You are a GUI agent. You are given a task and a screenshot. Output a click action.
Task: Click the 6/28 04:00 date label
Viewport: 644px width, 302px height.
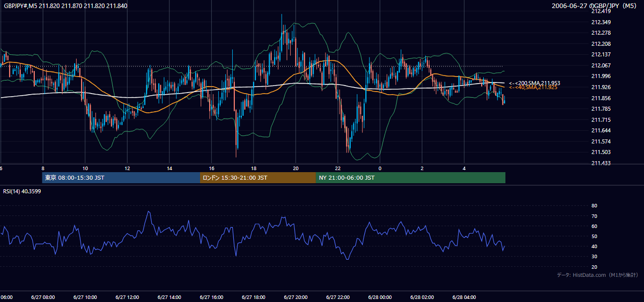coord(464,297)
